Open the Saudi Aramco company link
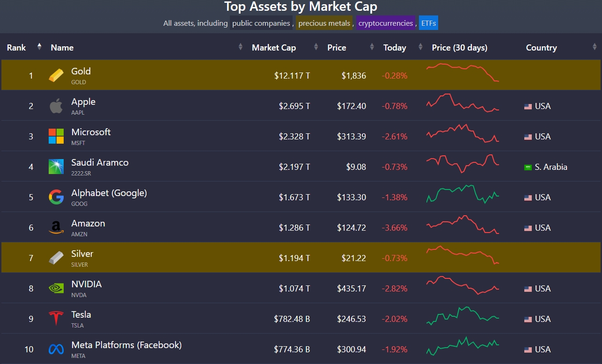Screen dimensions: 602x364 coord(100,162)
